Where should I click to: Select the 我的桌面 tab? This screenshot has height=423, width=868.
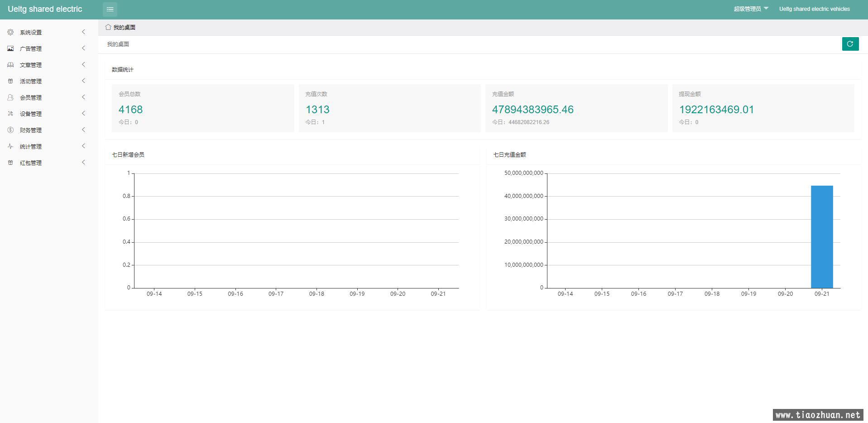(x=120, y=27)
